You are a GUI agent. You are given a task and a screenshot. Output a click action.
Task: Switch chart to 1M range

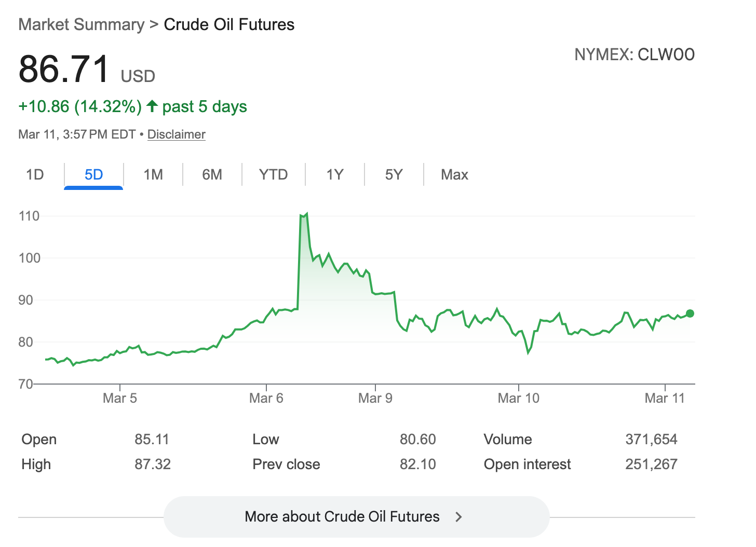(x=153, y=174)
